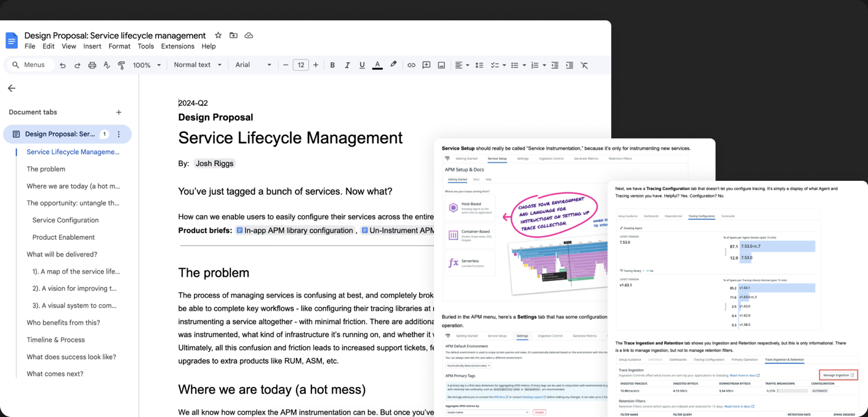Go to 'Who benefits from this?' outline entry
Viewport: 868px width, 417px height.
63,322
